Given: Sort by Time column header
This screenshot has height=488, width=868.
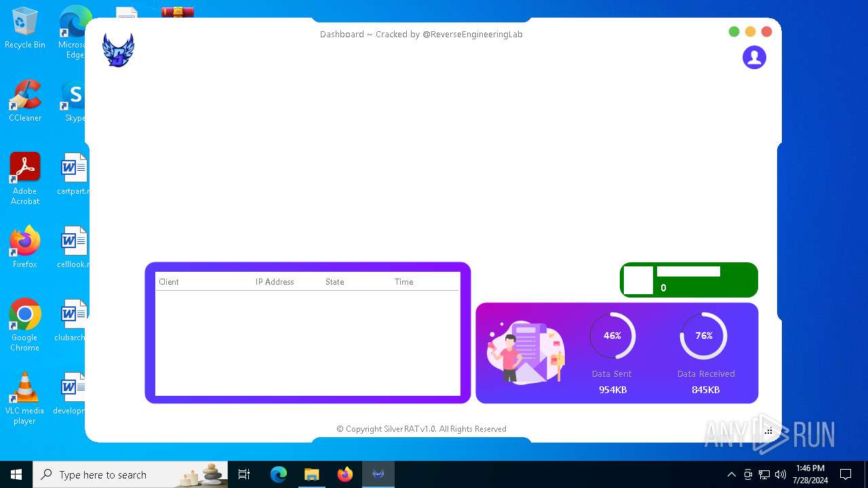Looking at the screenshot, I should point(403,282).
